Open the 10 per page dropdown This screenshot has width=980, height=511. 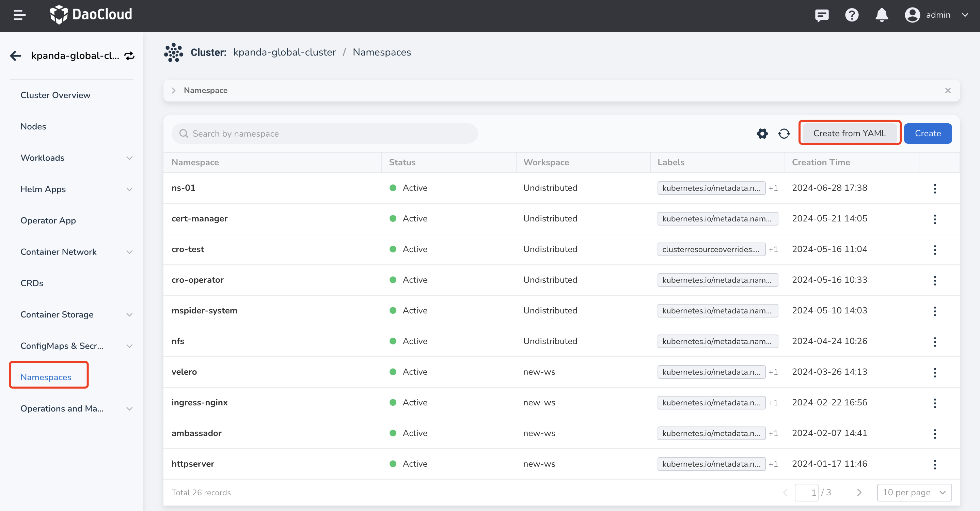[914, 492]
